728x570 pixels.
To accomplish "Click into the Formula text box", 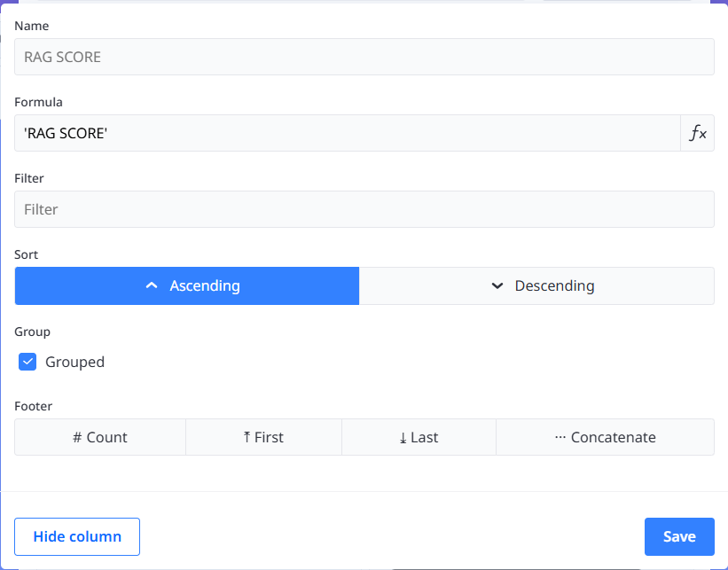I will click(x=346, y=134).
